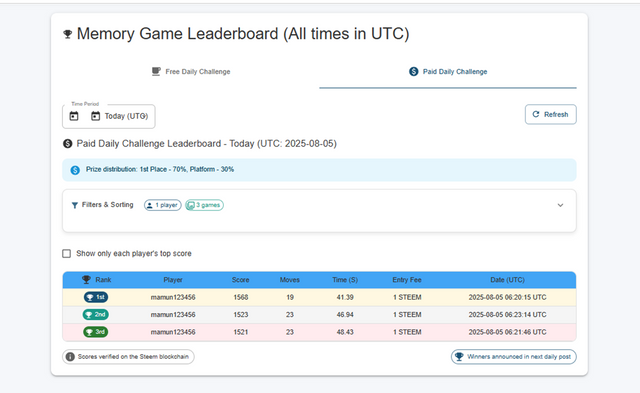Click the 2nd place rank badge
This screenshot has width=640, height=393.
(x=96, y=315)
